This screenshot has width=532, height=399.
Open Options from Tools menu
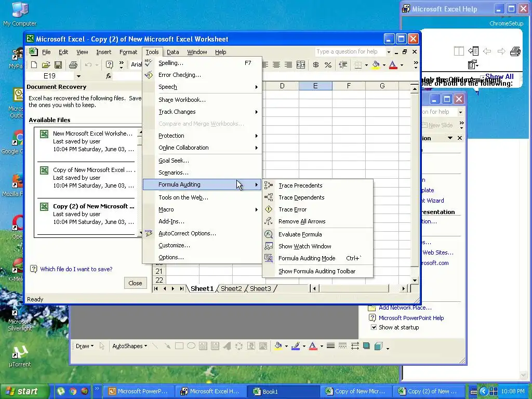point(202,257)
